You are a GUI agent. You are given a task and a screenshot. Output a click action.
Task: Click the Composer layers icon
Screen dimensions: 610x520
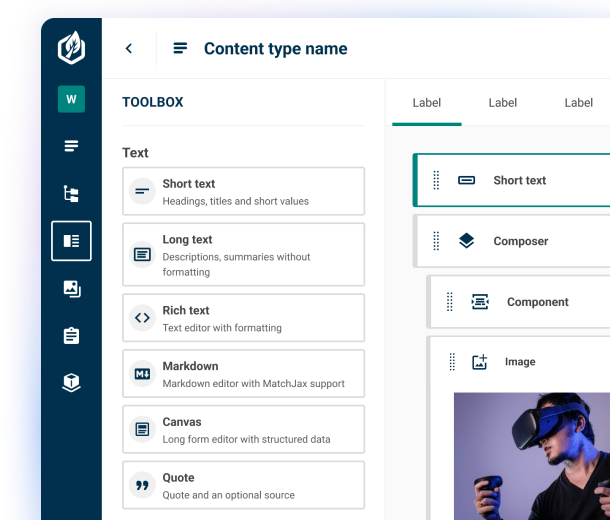click(x=466, y=241)
